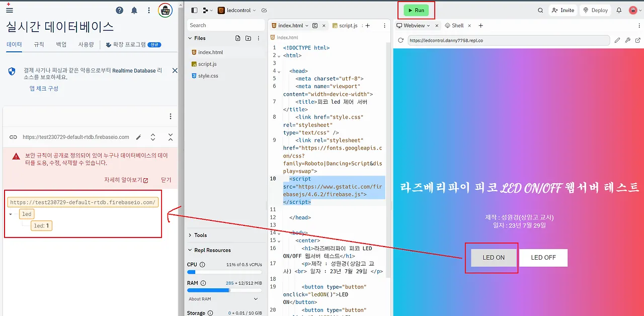The height and width of the screenshot is (316, 644).
Task: Create a new folder icon
Action: pyautogui.click(x=248, y=38)
